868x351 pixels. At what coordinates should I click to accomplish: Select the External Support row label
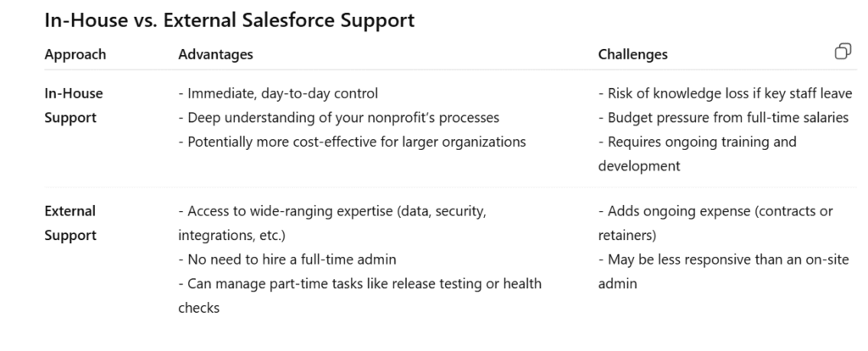70,223
